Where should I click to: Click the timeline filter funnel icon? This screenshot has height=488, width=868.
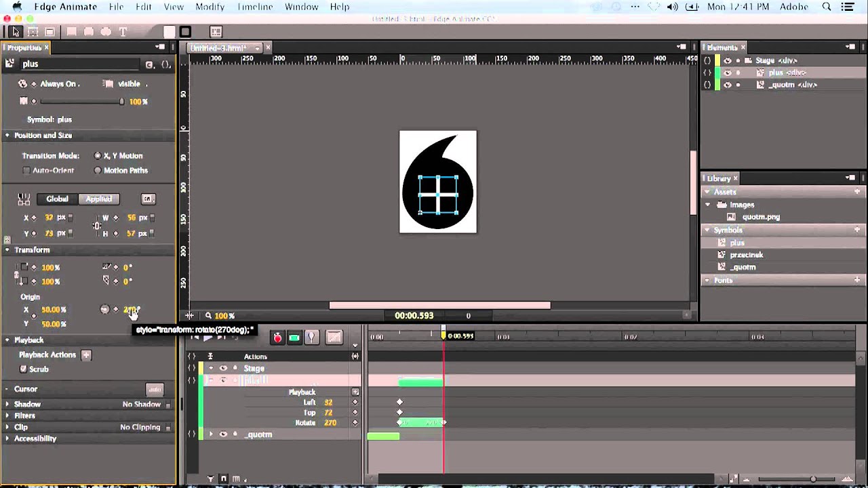click(210, 479)
